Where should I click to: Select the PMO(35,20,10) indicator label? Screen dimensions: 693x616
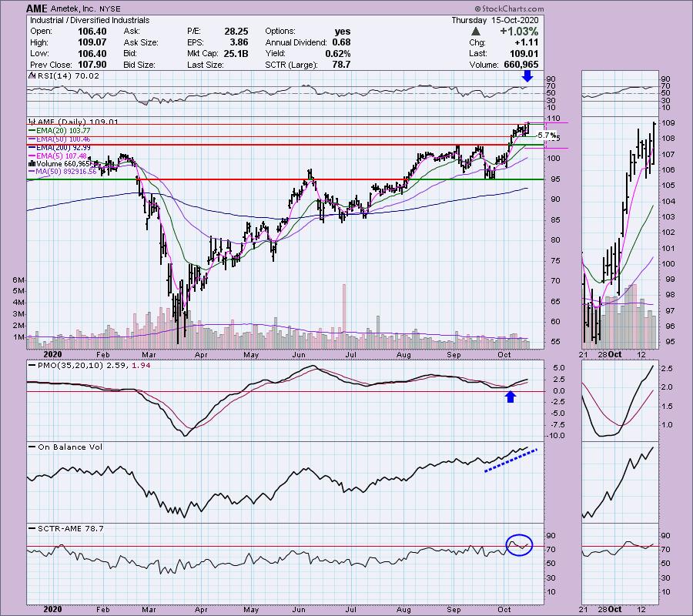(x=69, y=366)
